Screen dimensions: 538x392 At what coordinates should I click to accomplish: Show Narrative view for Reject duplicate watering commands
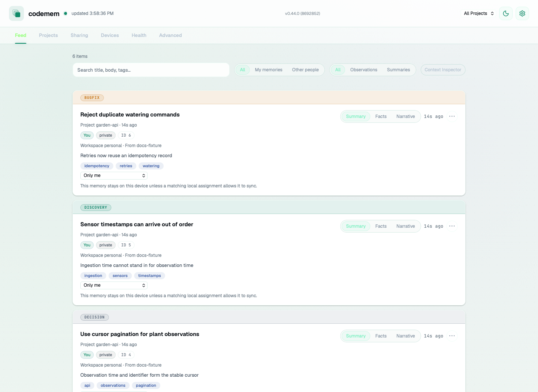coord(406,116)
